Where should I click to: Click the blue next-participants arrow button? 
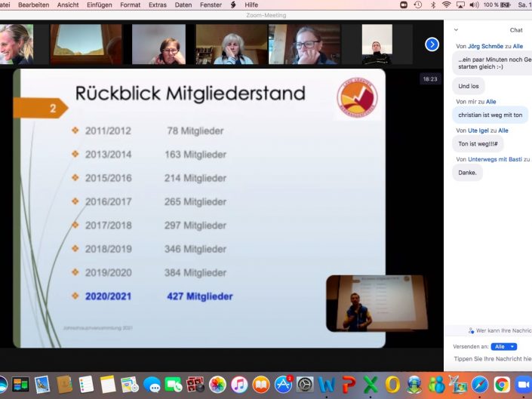pyautogui.click(x=432, y=45)
